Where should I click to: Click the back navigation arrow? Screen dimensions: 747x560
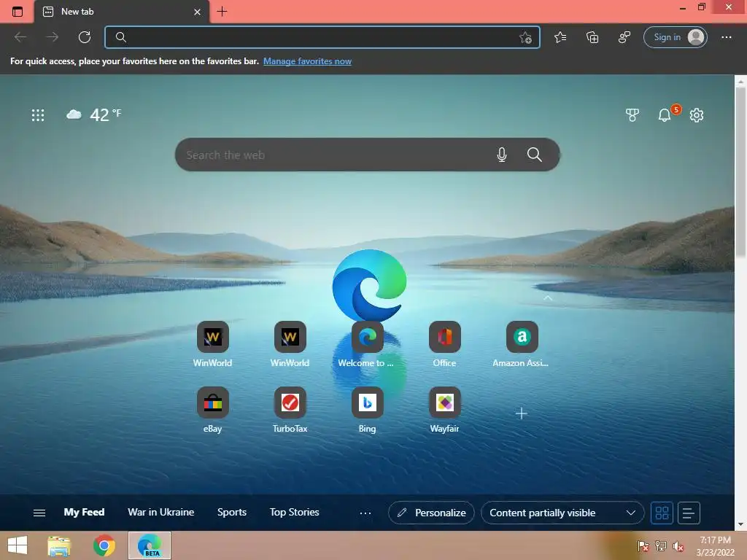coord(20,37)
